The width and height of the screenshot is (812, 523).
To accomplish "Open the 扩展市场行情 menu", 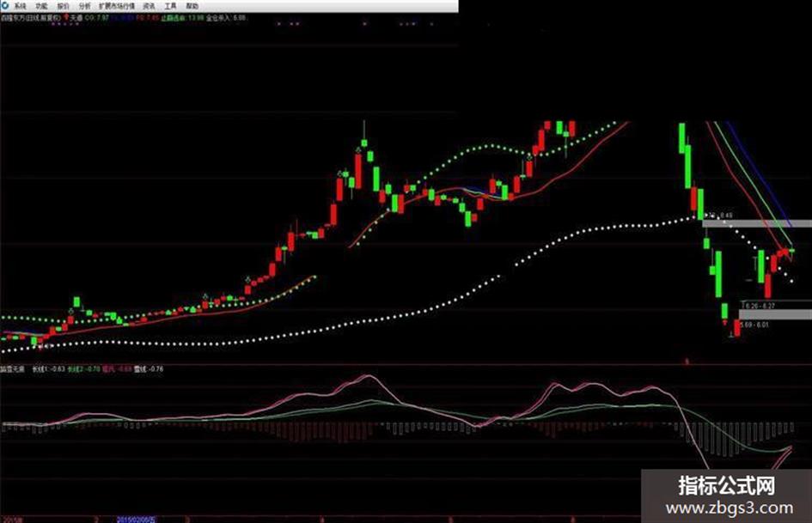I will [x=117, y=6].
